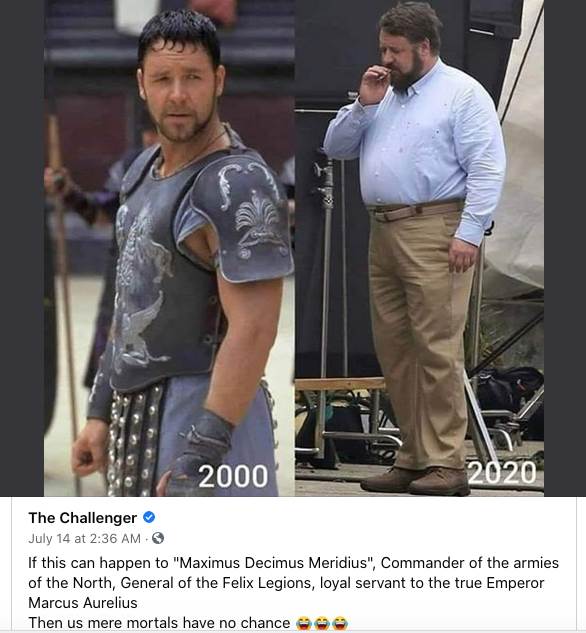Image resolution: width=586 pixels, height=633 pixels.
Task: Click the blue verified badge icon
Action: pyautogui.click(x=149, y=517)
